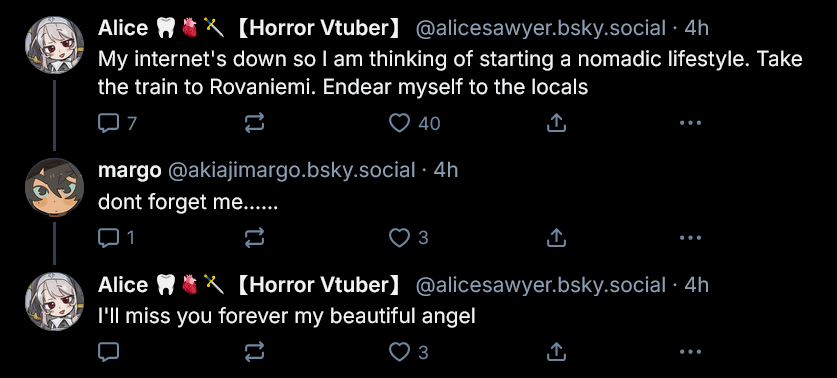Visit @akiajimargo.bsky.social handle link
The image size is (837, 378).
coord(291,170)
